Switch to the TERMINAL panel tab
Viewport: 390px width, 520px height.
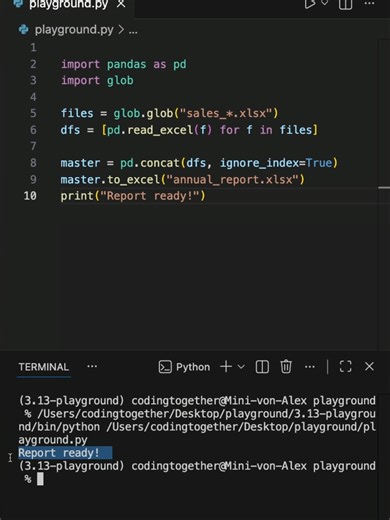click(x=44, y=367)
